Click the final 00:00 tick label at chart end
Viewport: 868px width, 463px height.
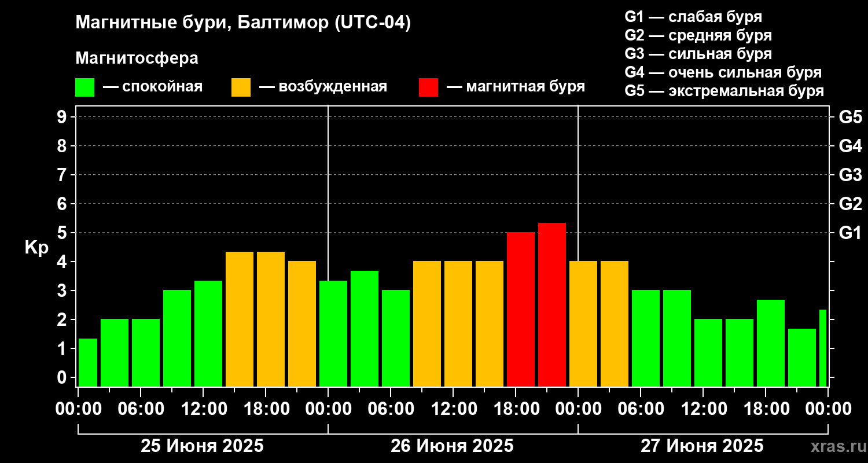[x=828, y=409]
